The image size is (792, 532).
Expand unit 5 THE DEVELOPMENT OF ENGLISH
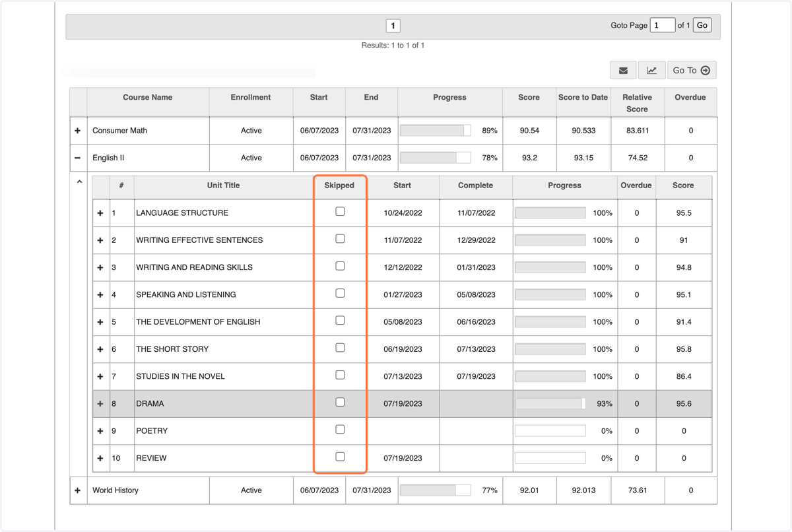click(100, 322)
